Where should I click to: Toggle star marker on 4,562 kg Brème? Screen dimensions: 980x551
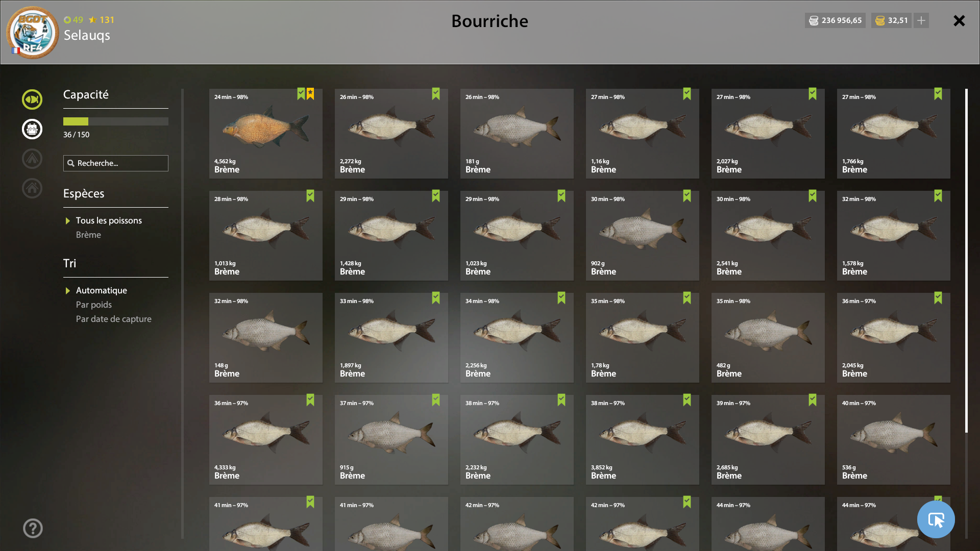[x=310, y=94]
